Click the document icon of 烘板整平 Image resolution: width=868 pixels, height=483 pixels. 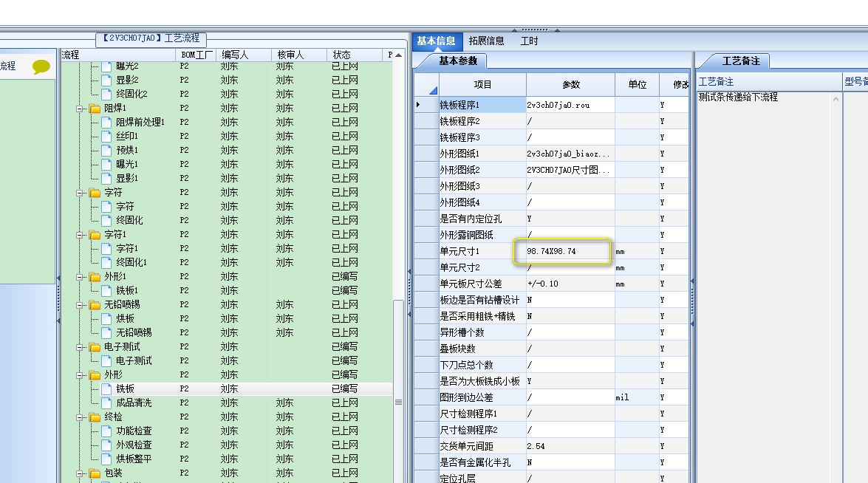tap(107, 459)
